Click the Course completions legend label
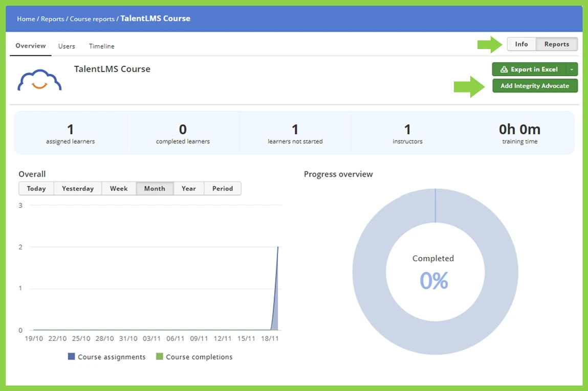588x391 pixels. point(199,357)
